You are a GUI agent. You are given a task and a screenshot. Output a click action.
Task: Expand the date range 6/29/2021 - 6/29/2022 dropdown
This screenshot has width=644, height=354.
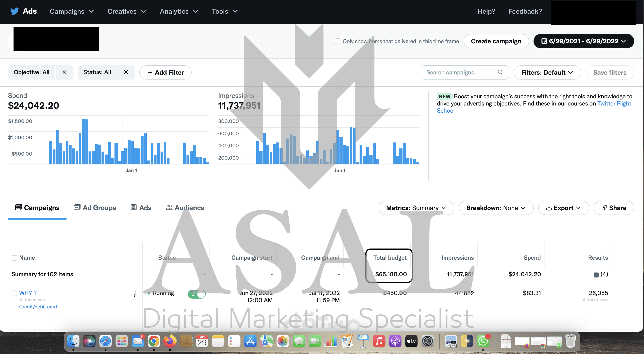point(583,41)
